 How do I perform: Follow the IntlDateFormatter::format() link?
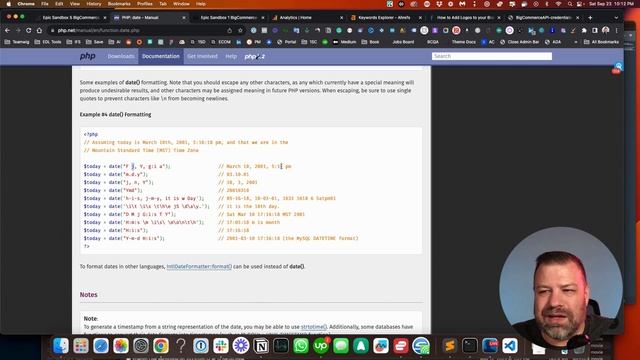click(199, 267)
